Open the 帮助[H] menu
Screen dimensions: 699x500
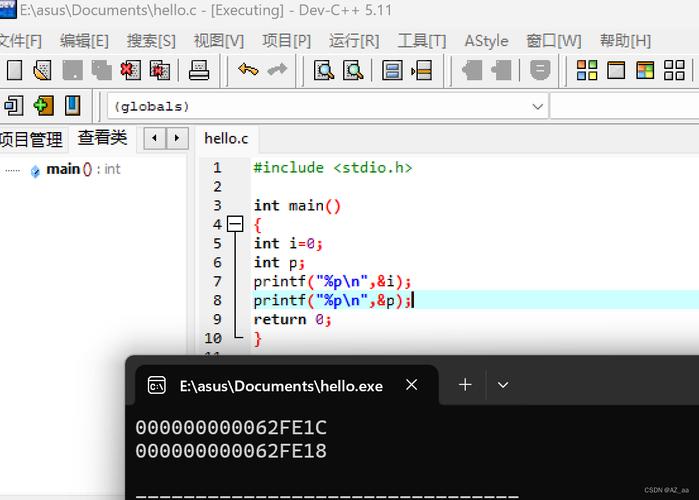[x=625, y=41]
